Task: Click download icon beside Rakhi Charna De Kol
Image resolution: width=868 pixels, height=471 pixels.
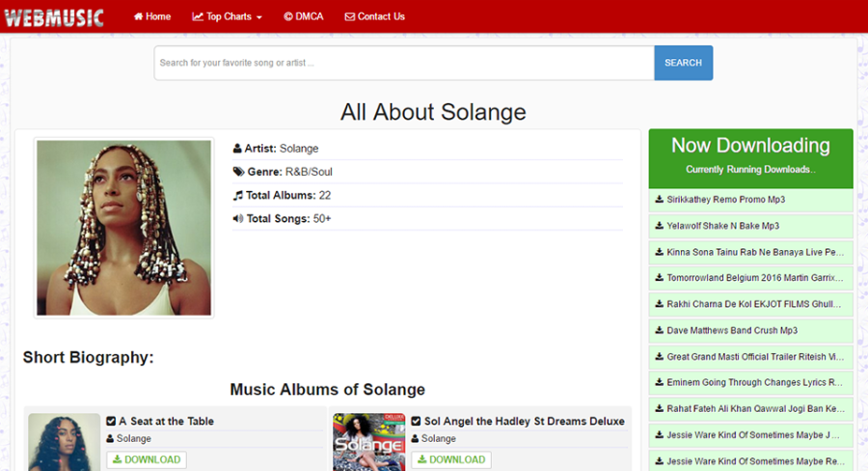Action: pos(660,304)
